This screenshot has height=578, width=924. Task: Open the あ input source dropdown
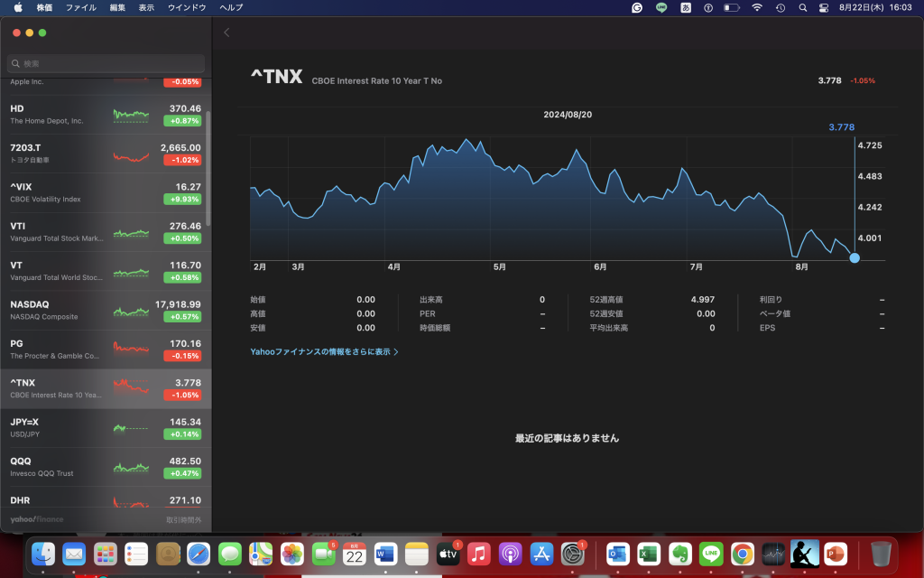coord(685,7)
